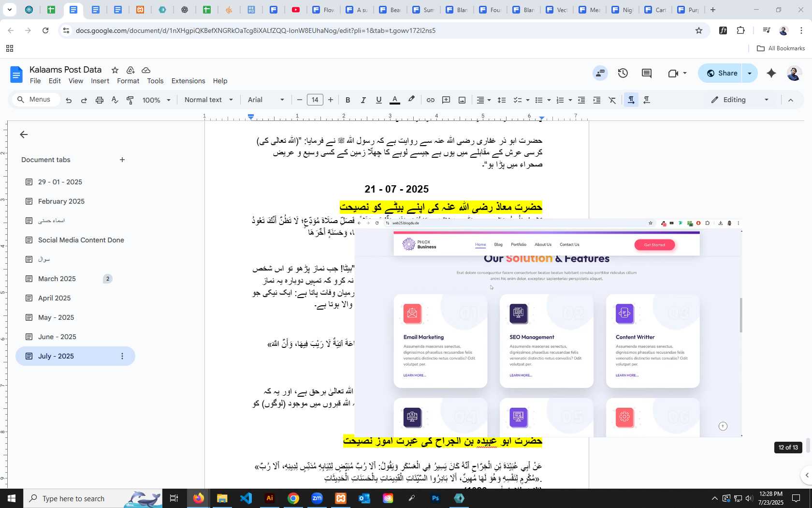Open the Tools menu
Viewport: 812px width, 508px height.
point(155,81)
